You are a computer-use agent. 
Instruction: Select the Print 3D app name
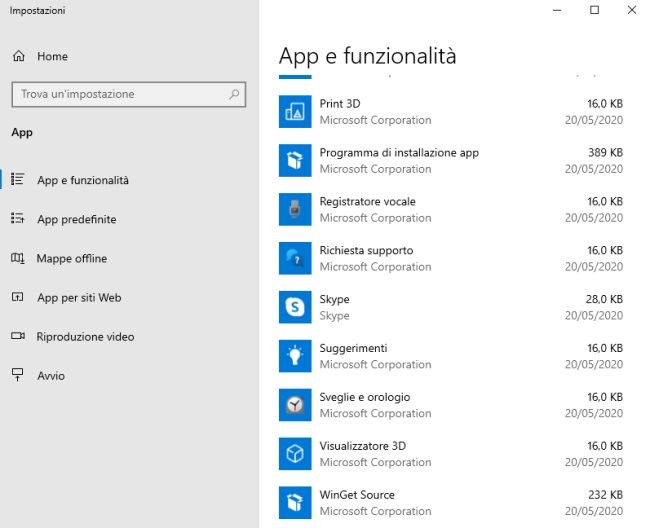pos(340,104)
